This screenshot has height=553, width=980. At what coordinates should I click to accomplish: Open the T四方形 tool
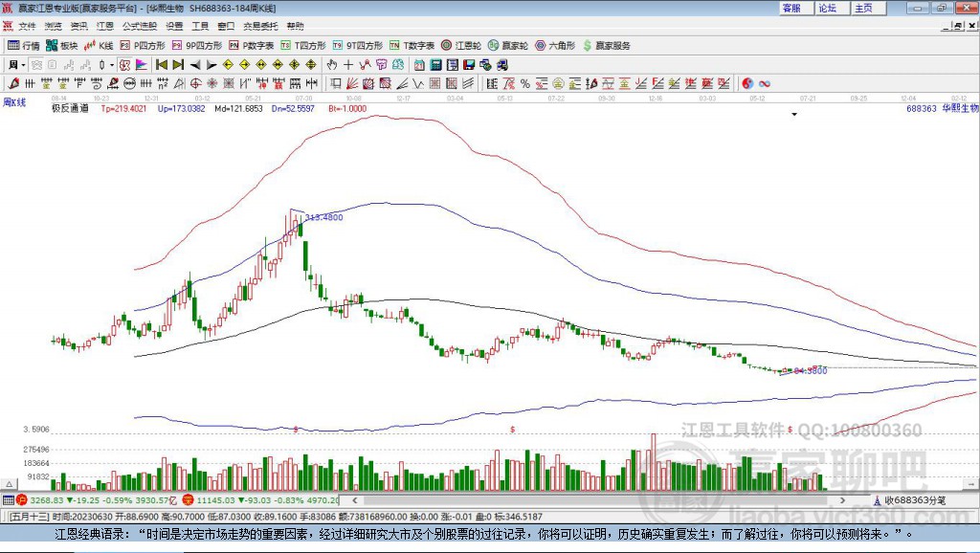point(303,46)
